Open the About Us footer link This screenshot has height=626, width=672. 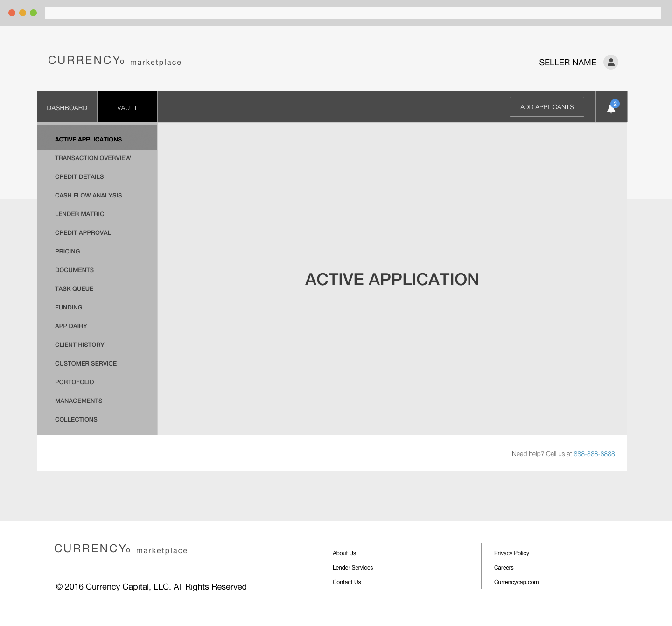tap(344, 553)
